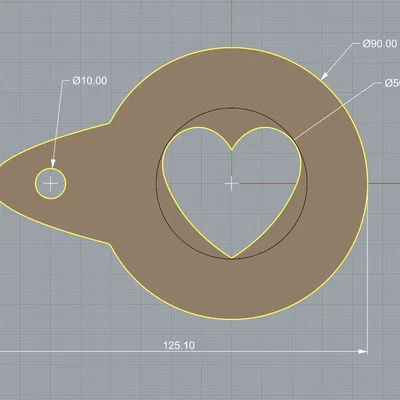Click the origin cross at heart center
Image resolution: width=400 pixels, height=400 pixels.
[231, 184]
